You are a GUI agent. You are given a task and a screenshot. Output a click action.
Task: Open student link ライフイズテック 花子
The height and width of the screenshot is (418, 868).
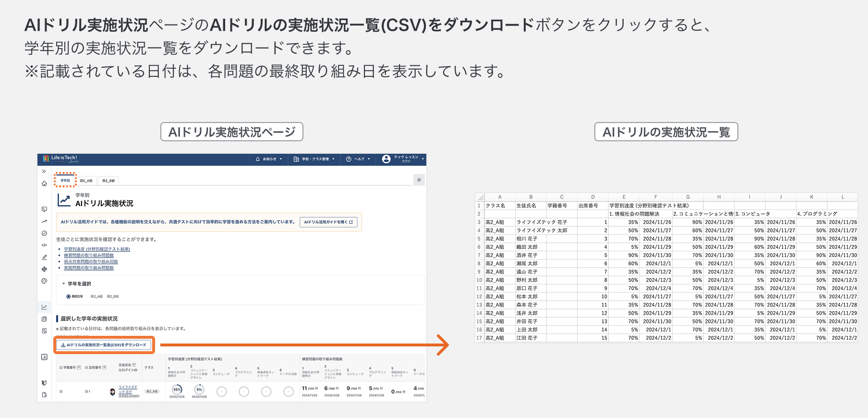pos(128,389)
